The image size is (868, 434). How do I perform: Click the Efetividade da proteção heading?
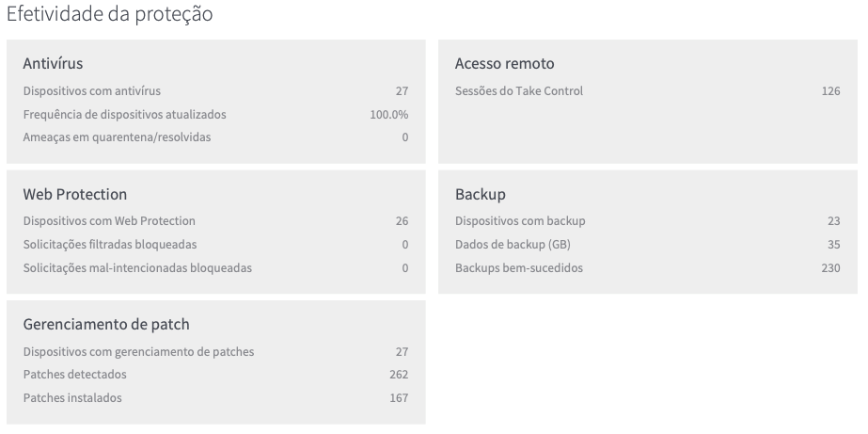coord(110,14)
